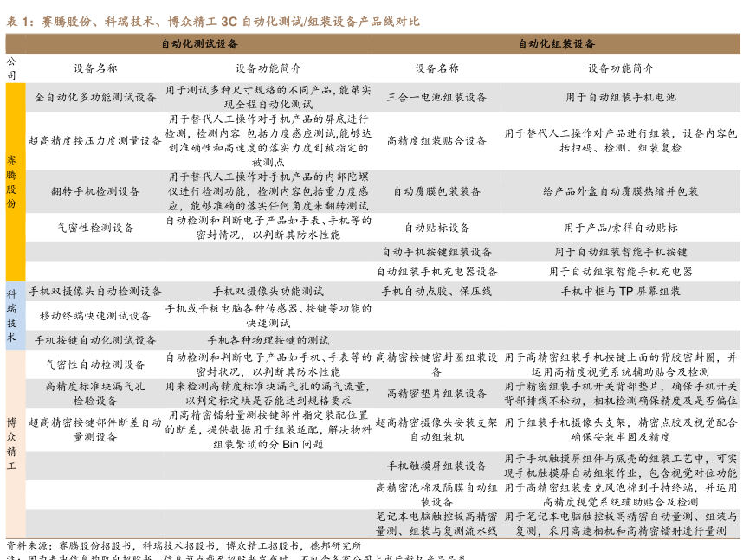Click the 现全程自动化测试 description cell

click(268, 97)
